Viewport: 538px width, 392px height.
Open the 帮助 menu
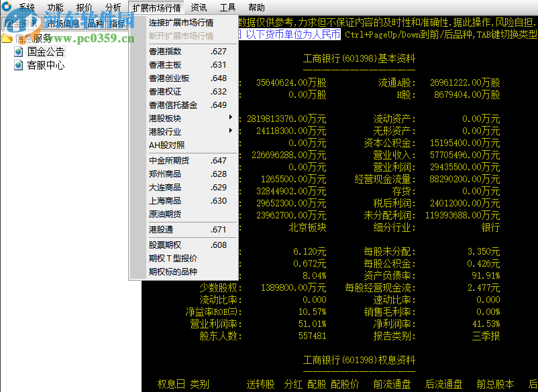(x=256, y=7)
